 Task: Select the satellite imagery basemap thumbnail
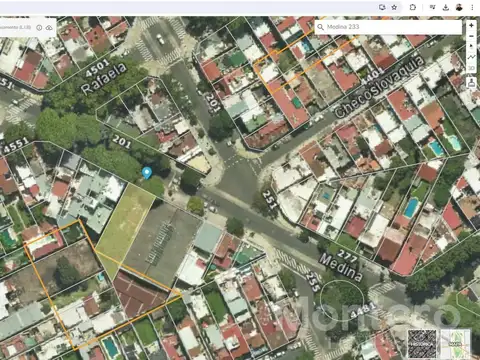point(422,344)
